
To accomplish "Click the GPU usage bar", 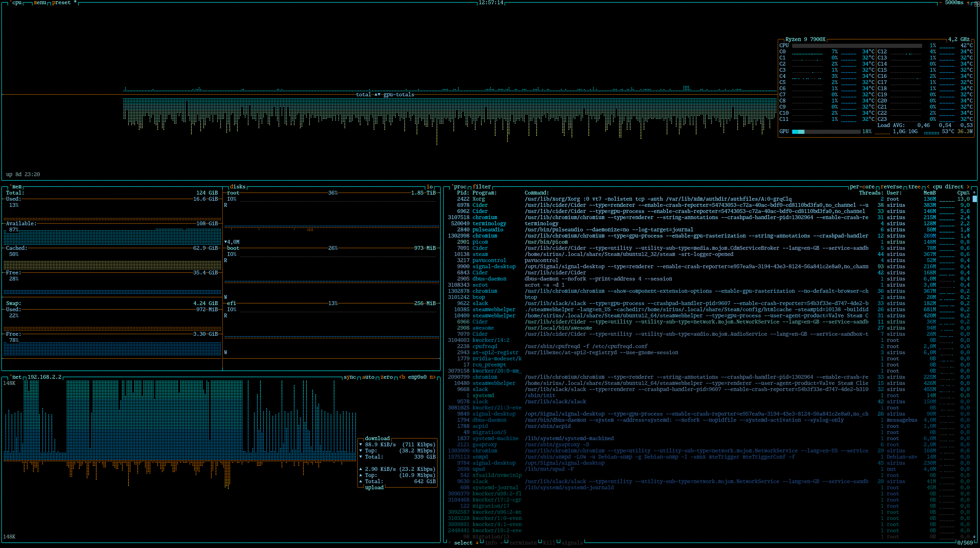I will 826,132.
